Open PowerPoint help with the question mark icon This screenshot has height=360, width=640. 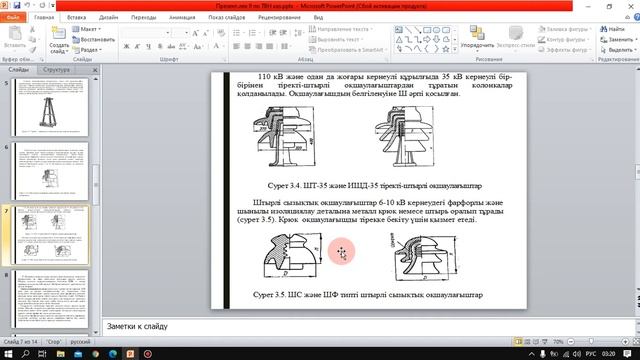[x=637, y=18]
